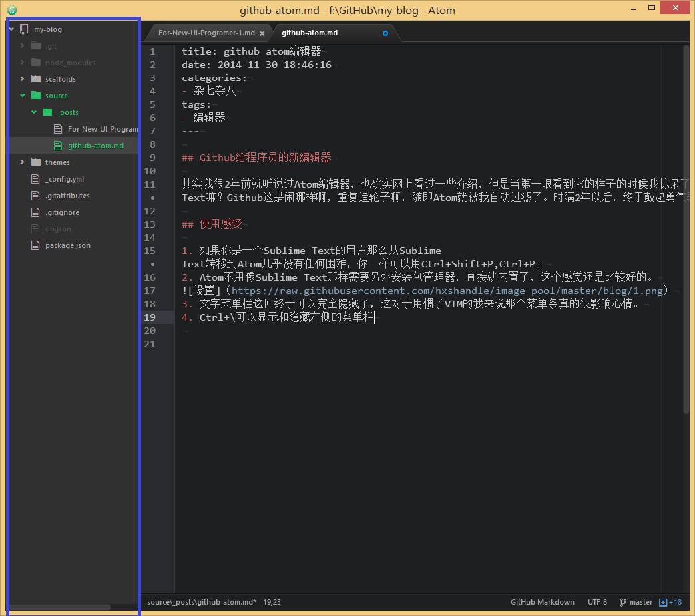Maximize the Atom window
Screen dimensions: 695x616
[x=652, y=7]
